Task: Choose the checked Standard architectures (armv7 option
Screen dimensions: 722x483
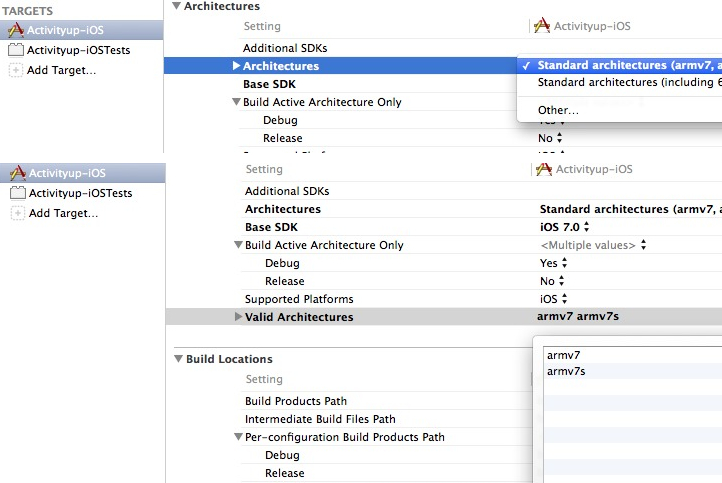Action: [621, 65]
